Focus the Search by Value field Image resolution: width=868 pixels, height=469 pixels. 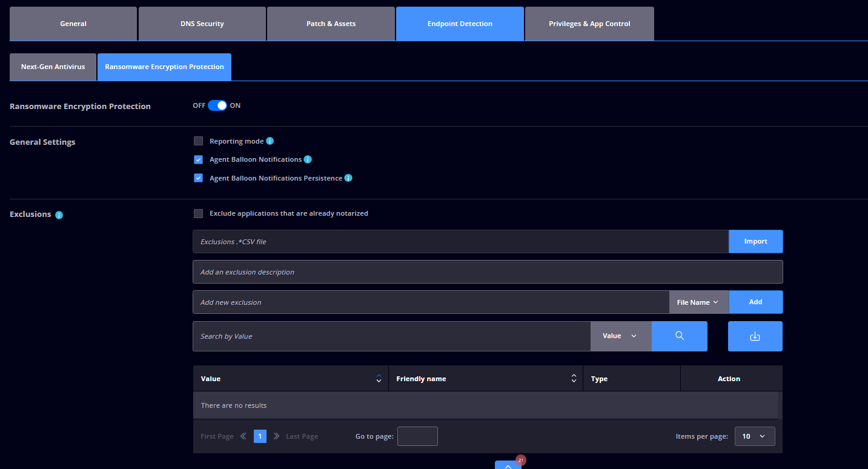pyautogui.click(x=391, y=336)
